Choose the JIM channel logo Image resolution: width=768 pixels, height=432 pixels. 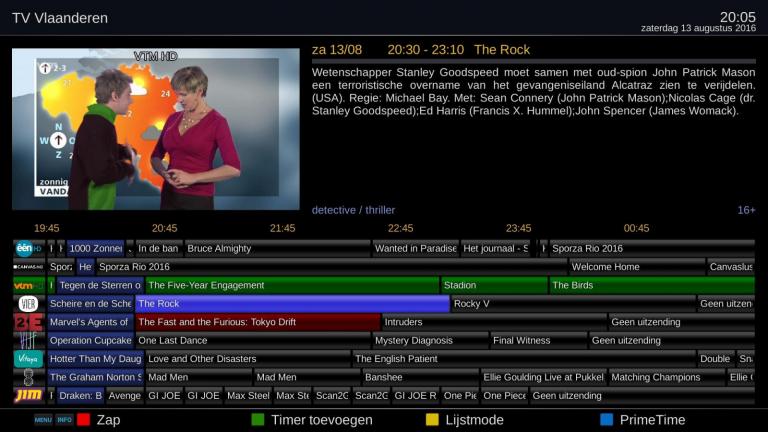coord(28,395)
